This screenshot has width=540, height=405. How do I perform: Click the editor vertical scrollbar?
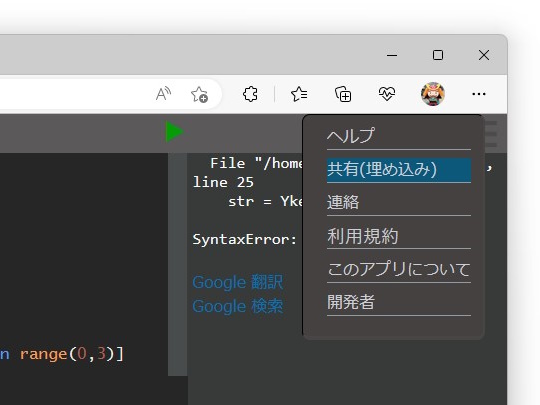[x=177, y=264]
